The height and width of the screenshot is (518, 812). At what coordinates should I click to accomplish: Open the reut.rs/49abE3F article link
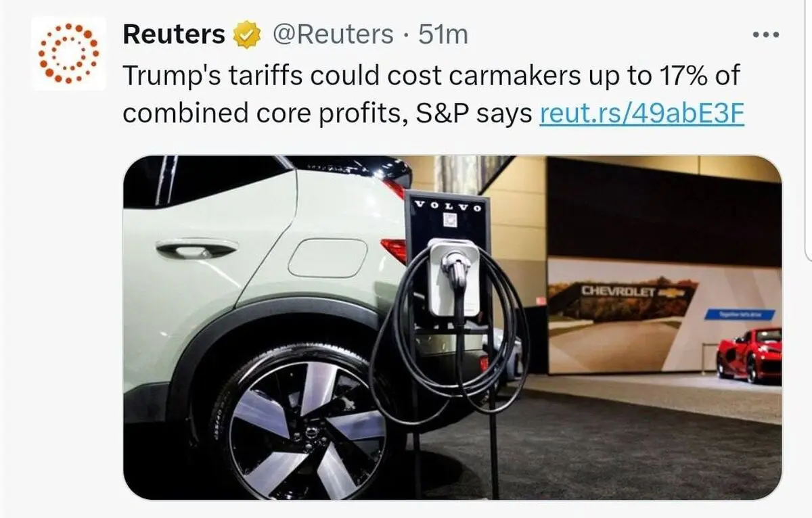click(641, 114)
